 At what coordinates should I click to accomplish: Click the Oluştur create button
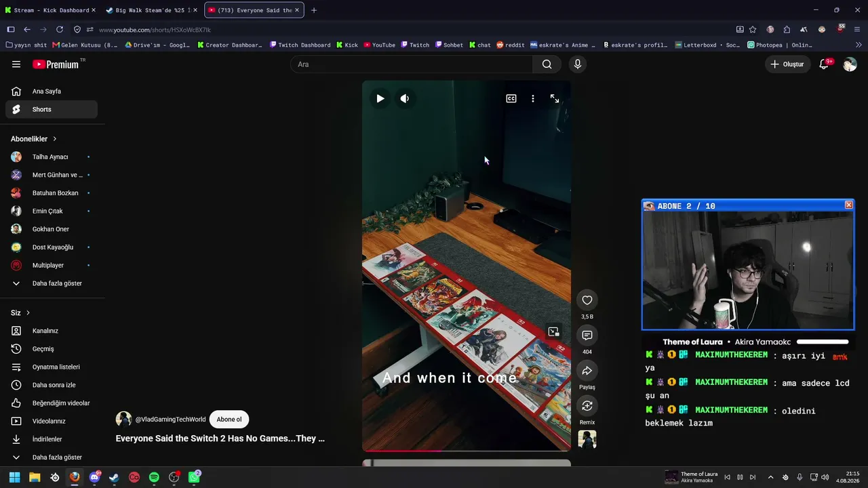[788, 64]
